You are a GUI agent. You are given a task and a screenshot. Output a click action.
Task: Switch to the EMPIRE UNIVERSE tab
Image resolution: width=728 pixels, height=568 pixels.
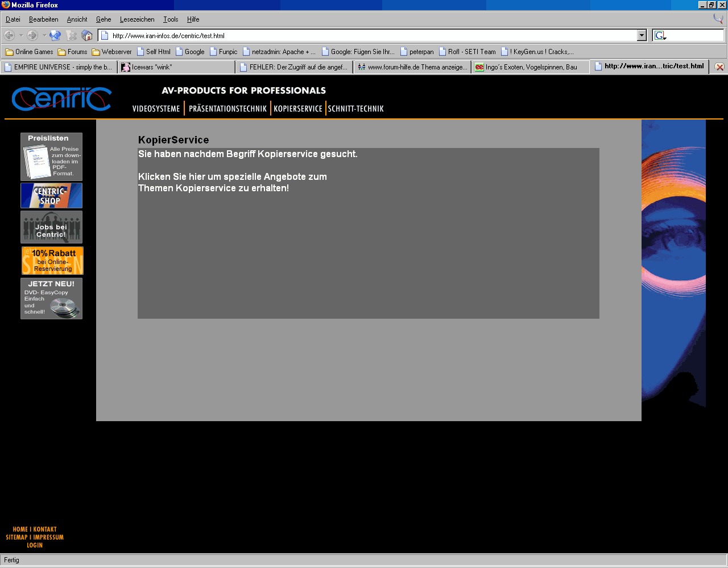click(x=59, y=67)
